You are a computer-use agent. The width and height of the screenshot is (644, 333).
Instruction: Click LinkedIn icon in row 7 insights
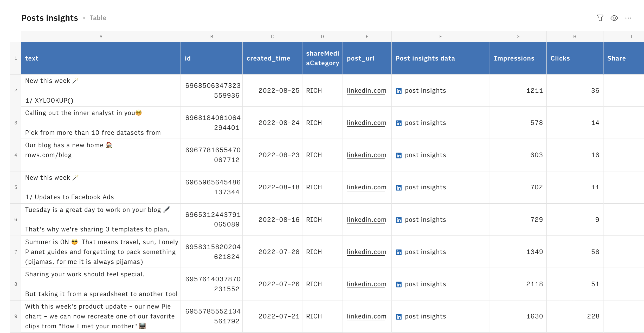(399, 252)
